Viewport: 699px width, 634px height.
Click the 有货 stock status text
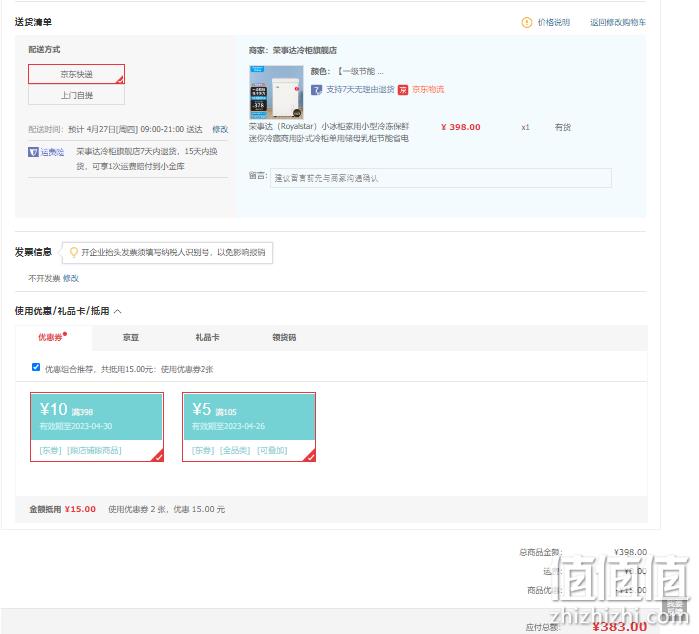point(563,127)
